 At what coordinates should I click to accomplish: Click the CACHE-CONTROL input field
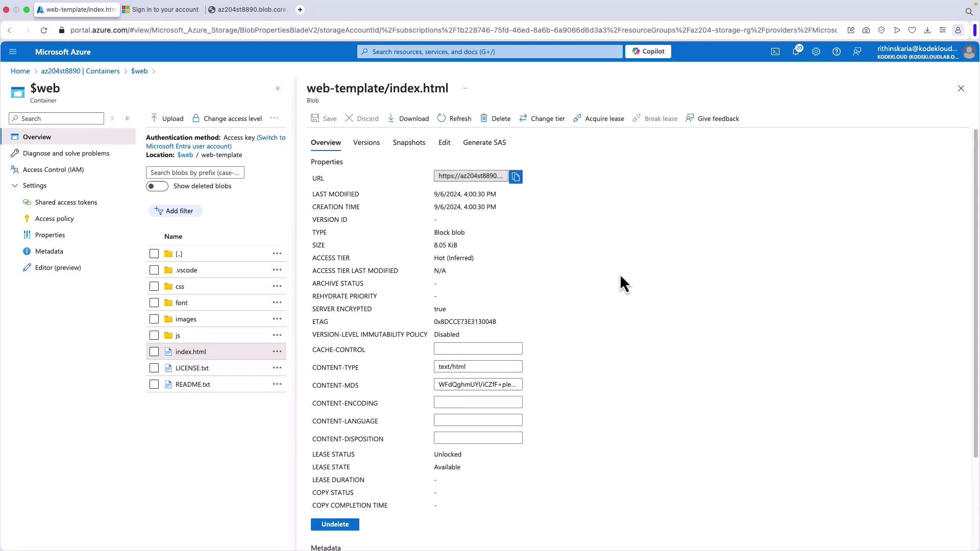click(x=478, y=349)
